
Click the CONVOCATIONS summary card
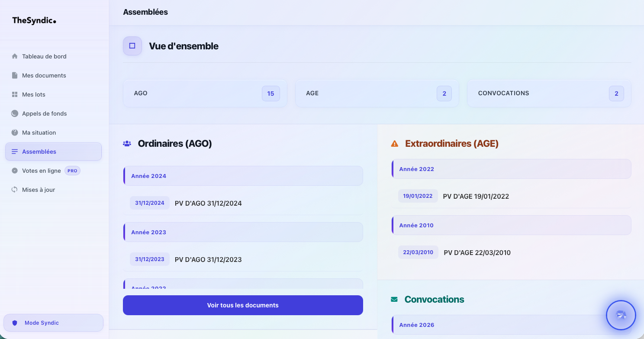549,93
